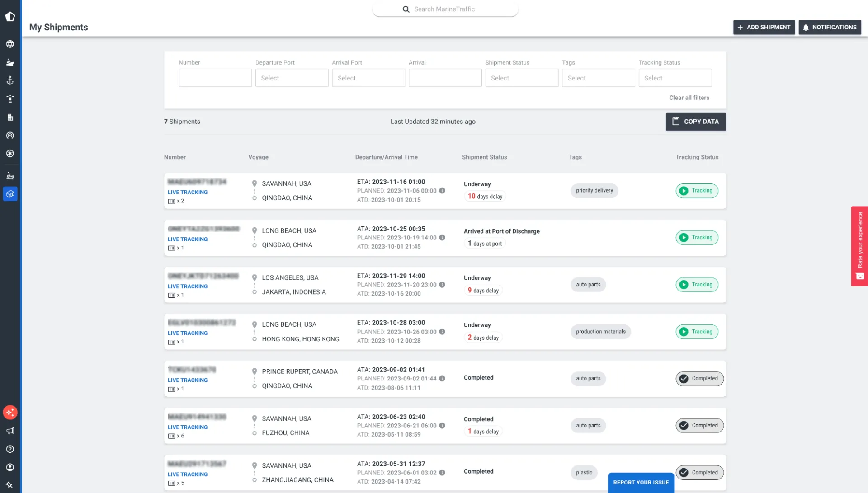Open the Shipment Status filter dropdown
The image size is (868, 493).
coord(522,78)
